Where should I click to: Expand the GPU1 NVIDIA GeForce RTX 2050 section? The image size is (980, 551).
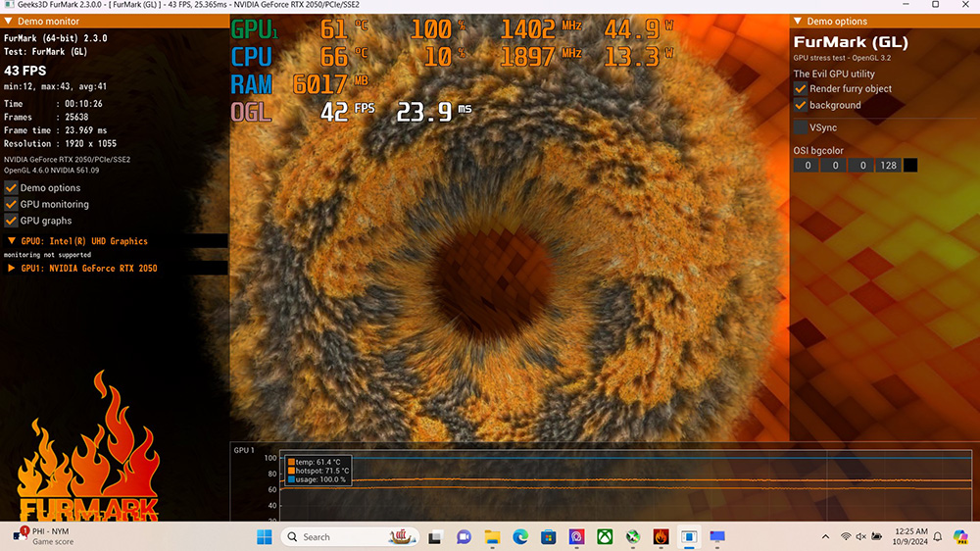click(11, 269)
